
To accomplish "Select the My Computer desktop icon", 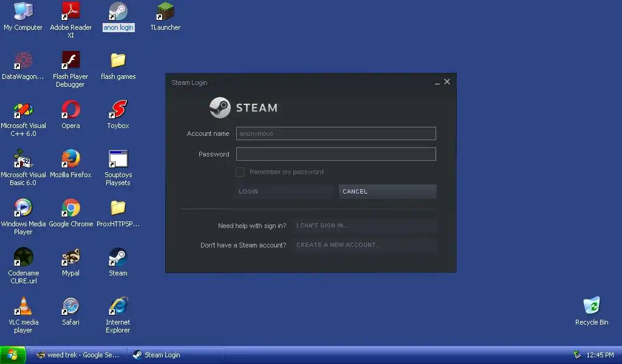I will pyautogui.click(x=23, y=12).
